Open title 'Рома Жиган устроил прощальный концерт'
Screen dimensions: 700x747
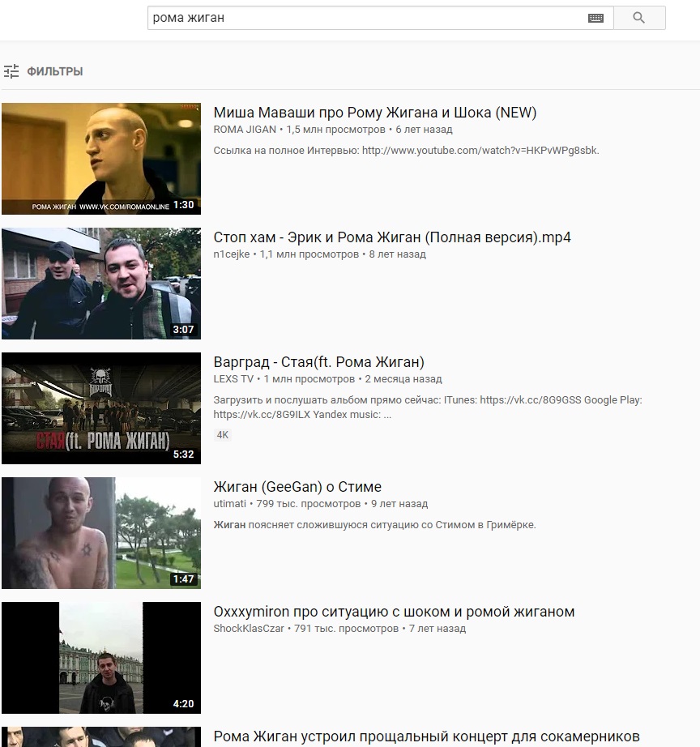(426, 736)
